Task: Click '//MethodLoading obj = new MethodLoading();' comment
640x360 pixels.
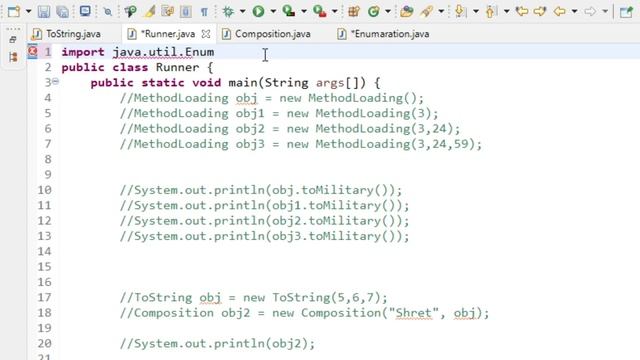Action: [272, 98]
